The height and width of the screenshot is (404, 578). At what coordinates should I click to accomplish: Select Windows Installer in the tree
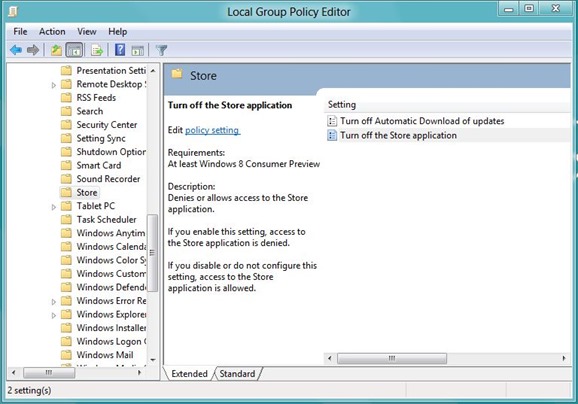point(111,328)
